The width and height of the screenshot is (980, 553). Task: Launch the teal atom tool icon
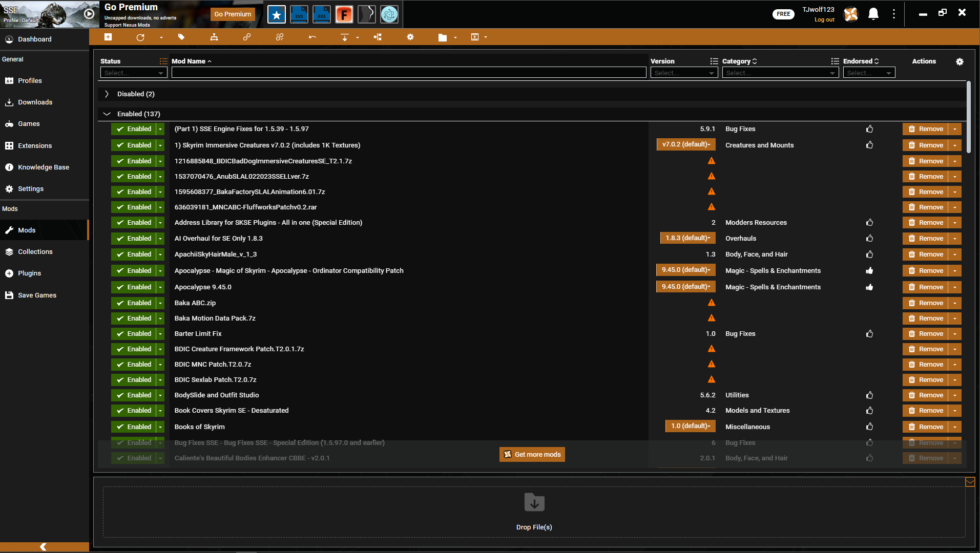(x=389, y=14)
